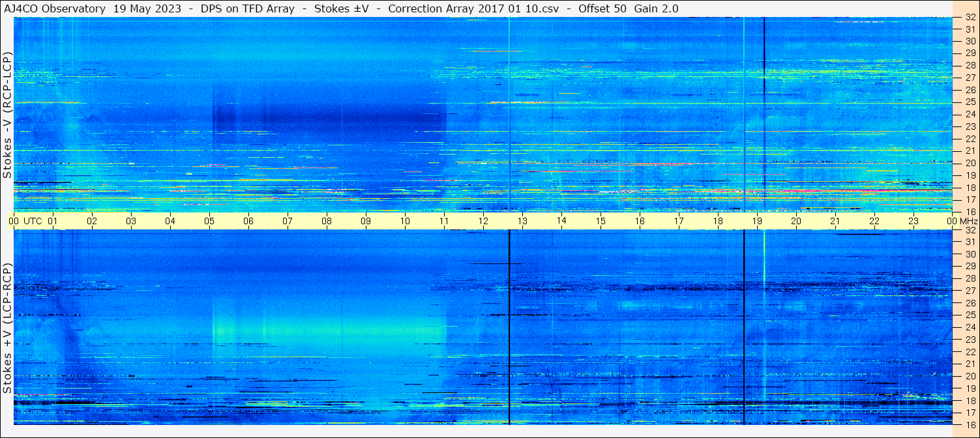Click 22 MHz tick in Stokes +V panel
Image resolution: width=980 pixels, height=438 pixels.
tap(970, 351)
